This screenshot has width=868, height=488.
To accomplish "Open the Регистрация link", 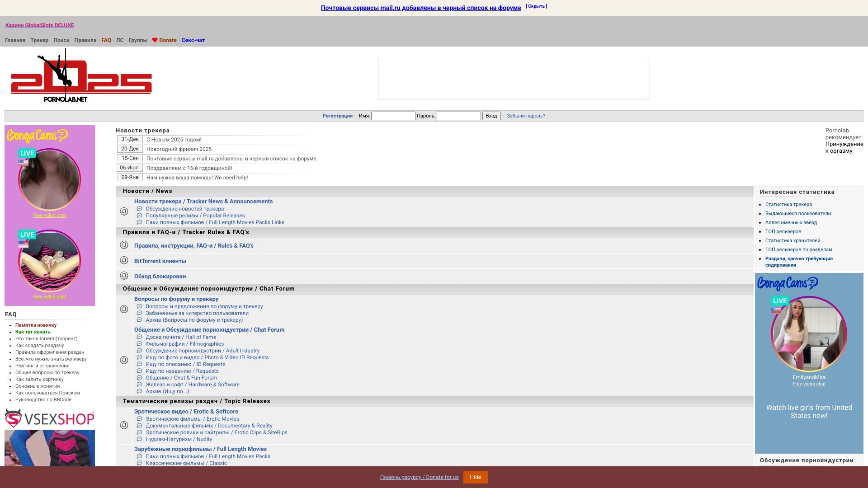I will click(x=337, y=116).
